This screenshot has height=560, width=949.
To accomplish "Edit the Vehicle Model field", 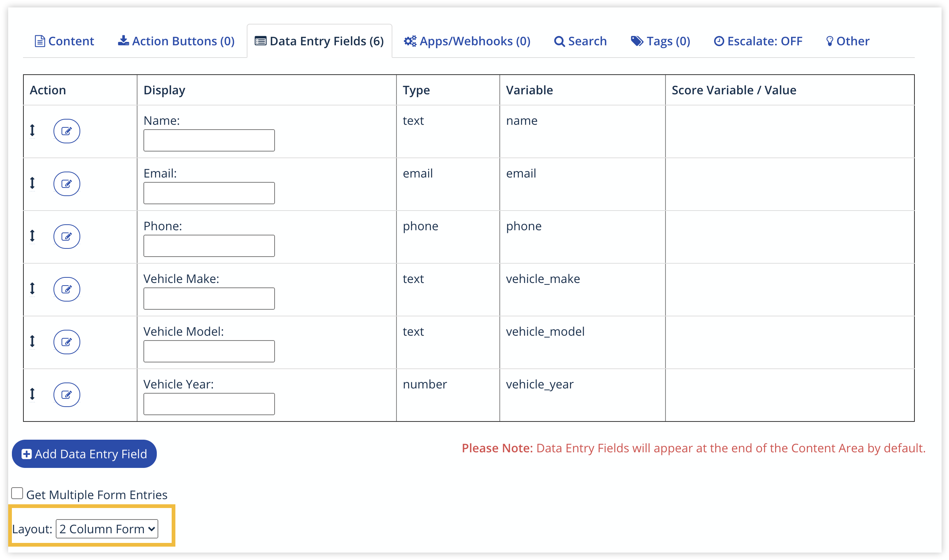I will [67, 342].
